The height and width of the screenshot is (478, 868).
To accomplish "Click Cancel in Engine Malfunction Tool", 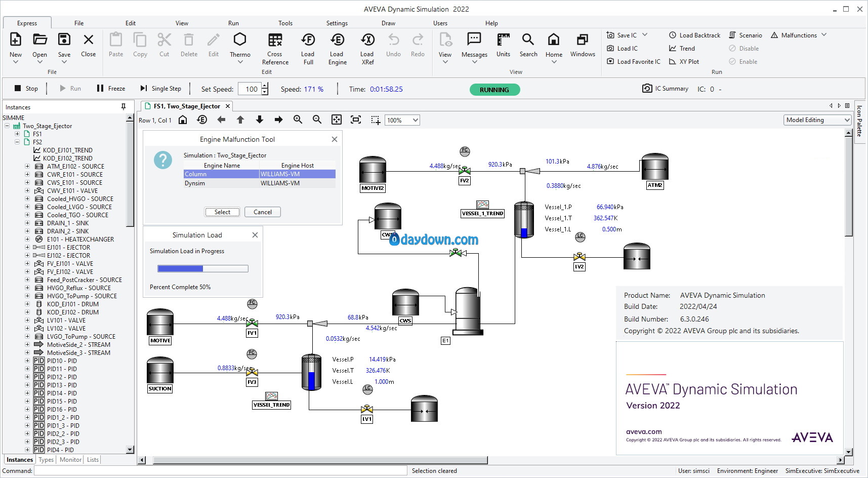I will (x=263, y=212).
